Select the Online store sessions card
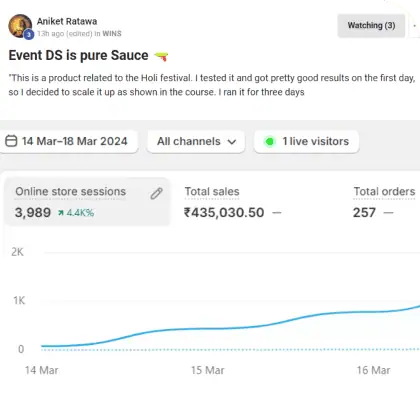The height and width of the screenshot is (420, 420). click(x=87, y=202)
